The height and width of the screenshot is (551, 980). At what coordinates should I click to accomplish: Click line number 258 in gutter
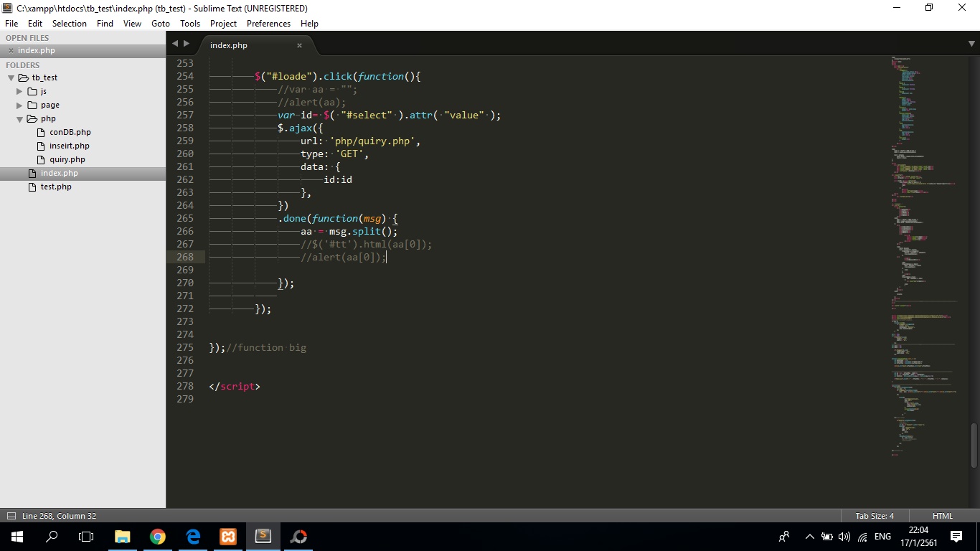click(184, 128)
